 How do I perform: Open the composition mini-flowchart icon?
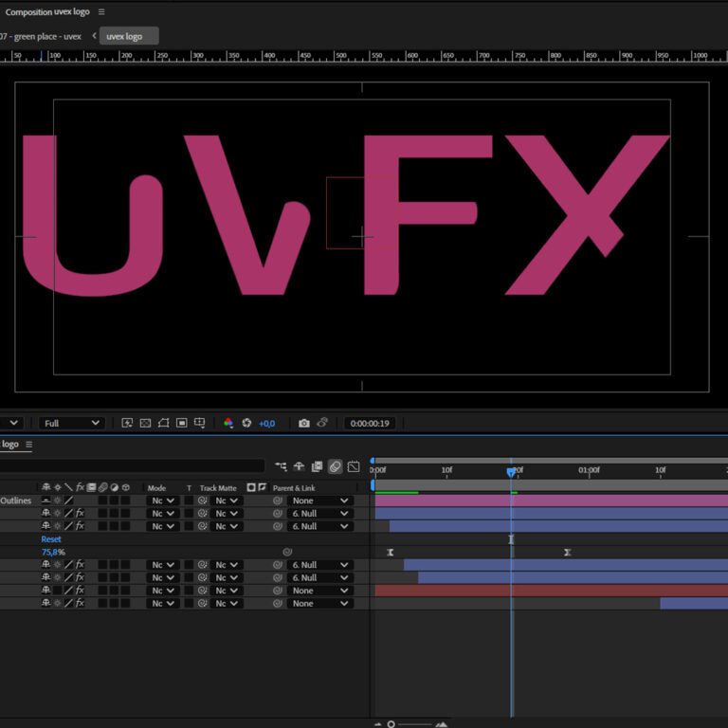pyautogui.click(x=282, y=466)
